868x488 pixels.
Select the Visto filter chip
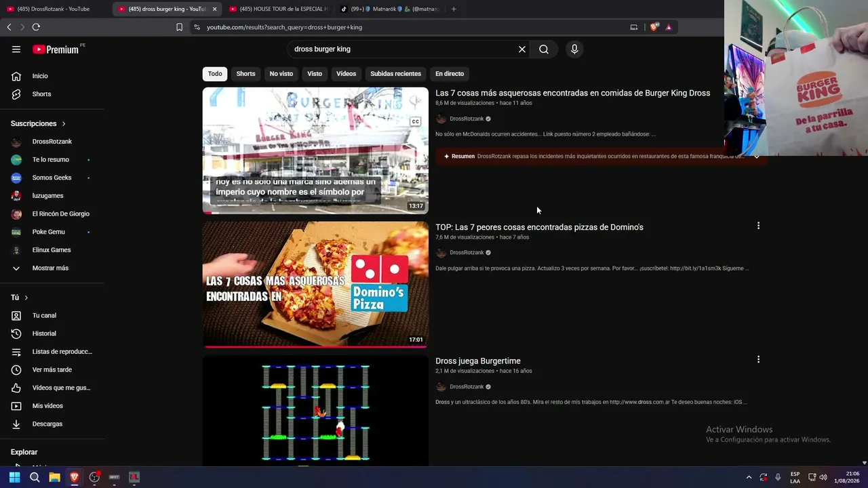point(315,74)
